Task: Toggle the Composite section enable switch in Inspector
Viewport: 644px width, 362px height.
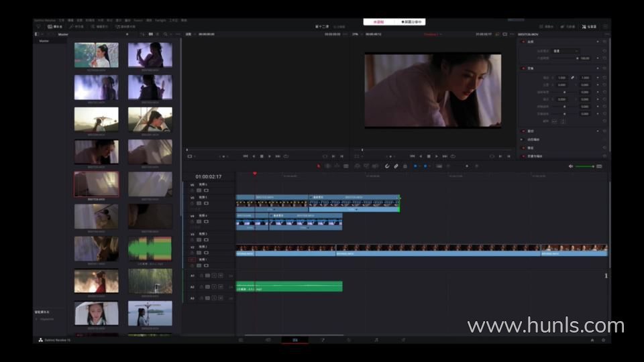Action: (523, 42)
